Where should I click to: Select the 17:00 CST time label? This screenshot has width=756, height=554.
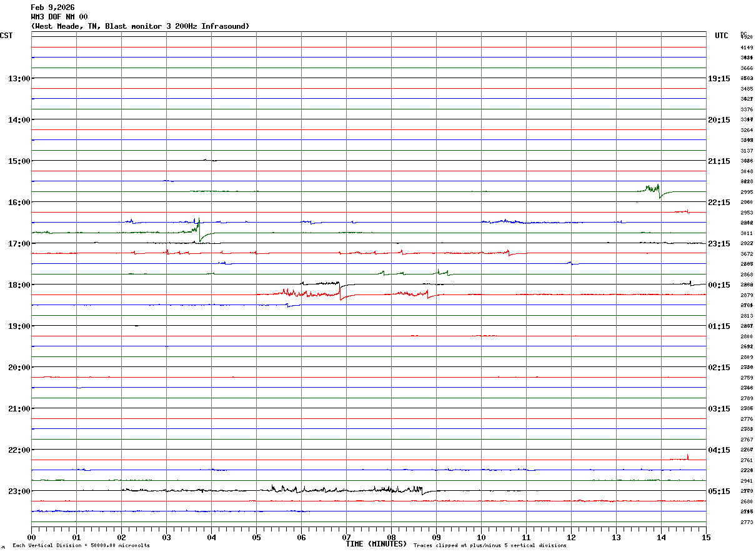click(19, 244)
